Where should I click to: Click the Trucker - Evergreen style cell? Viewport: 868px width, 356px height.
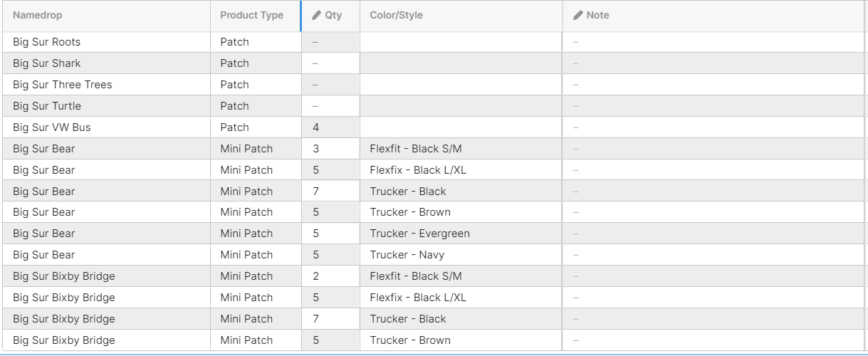[x=461, y=234]
